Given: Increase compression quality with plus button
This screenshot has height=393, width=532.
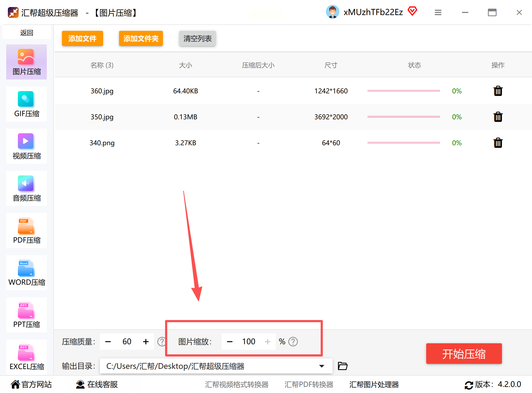Looking at the screenshot, I should click(x=146, y=342).
